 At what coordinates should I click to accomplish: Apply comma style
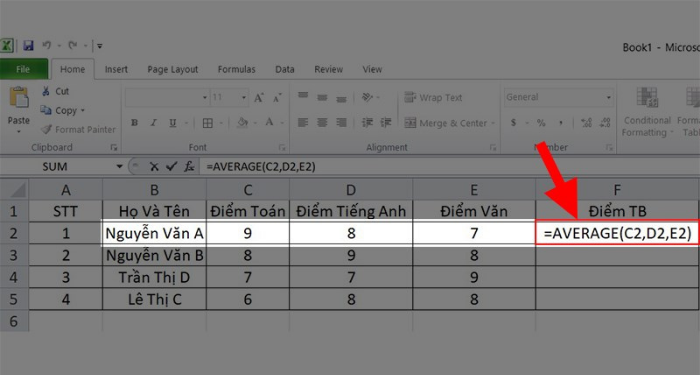[x=561, y=122]
